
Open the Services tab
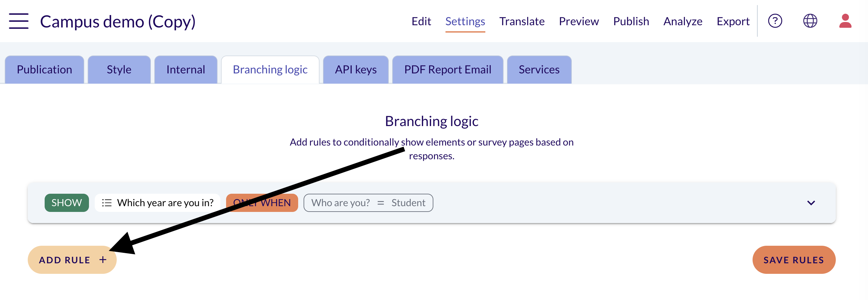point(539,70)
